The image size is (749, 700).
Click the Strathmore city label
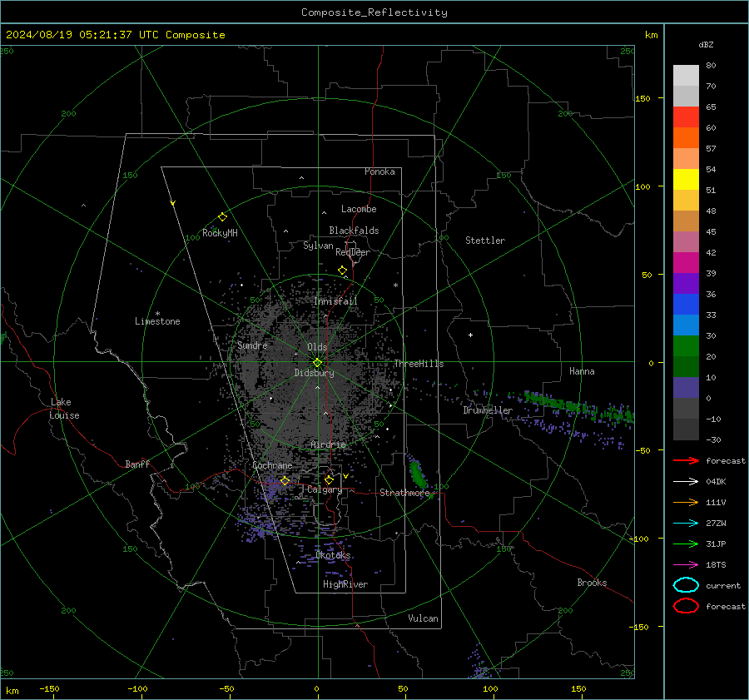pyautogui.click(x=404, y=493)
